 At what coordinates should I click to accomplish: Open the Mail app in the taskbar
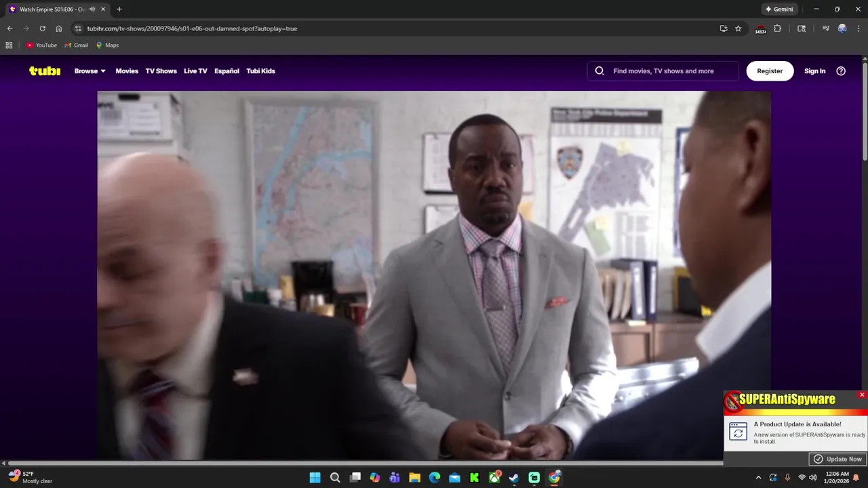[454, 478]
